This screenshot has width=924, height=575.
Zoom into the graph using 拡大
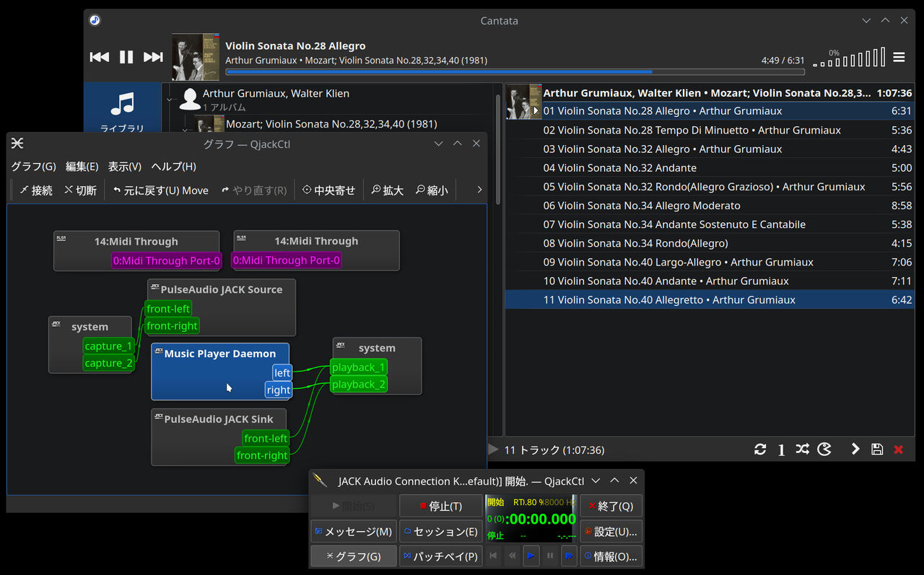pyautogui.click(x=387, y=190)
